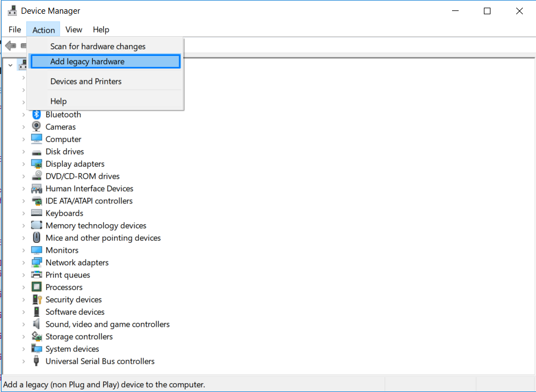Open the View menu

[74, 30]
